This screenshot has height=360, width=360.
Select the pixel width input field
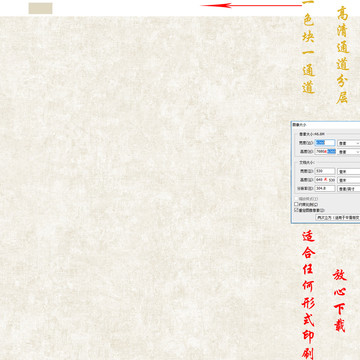pos(325,143)
